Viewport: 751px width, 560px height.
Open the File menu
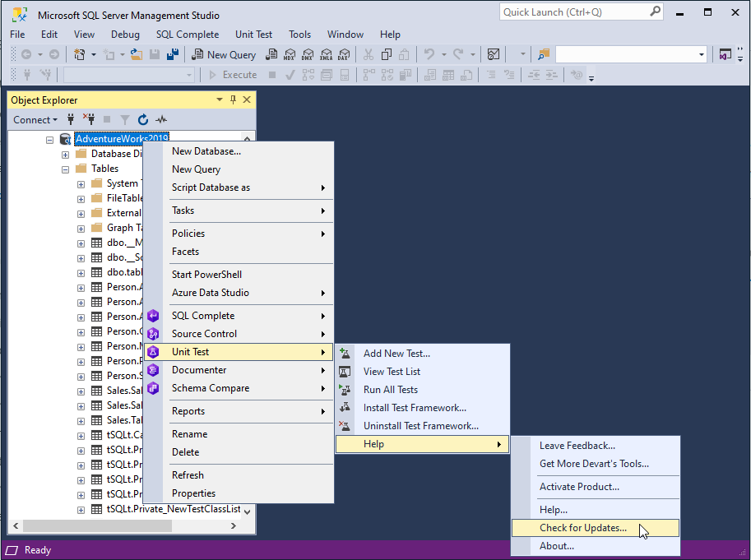(x=17, y=35)
